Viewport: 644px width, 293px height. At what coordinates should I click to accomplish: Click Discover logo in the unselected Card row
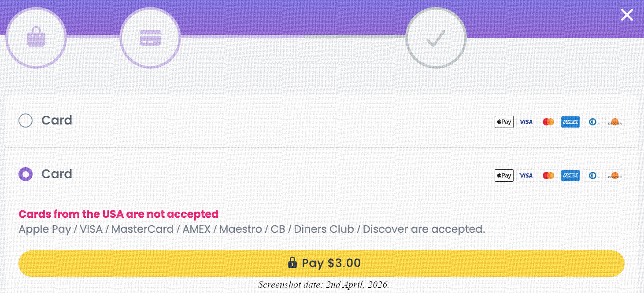tap(614, 122)
